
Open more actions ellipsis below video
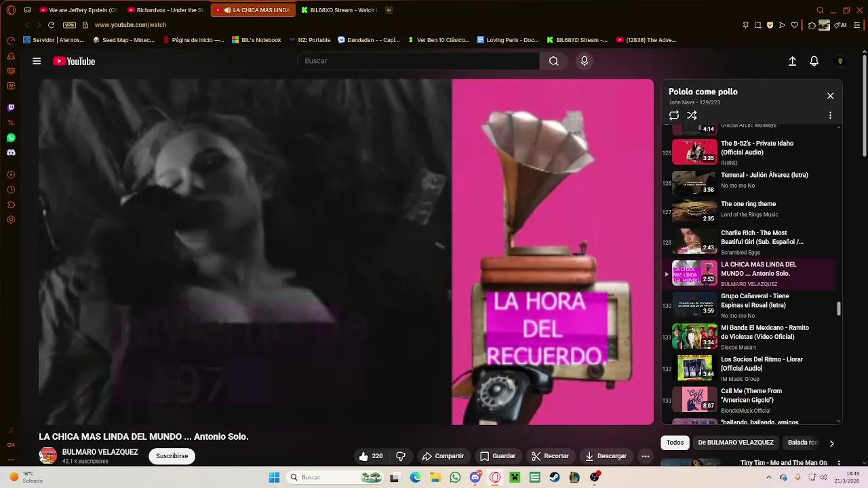point(646,456)
